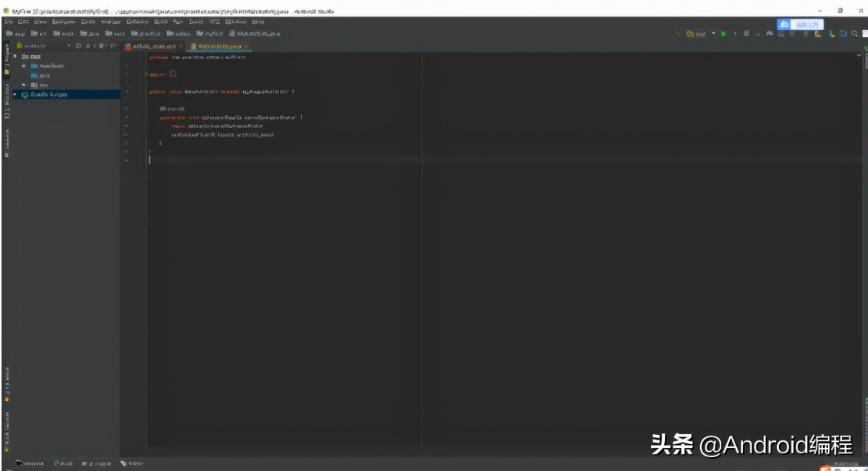Open the Build menu
Image resolution: width=868 pixels, height=471 pixels.
click(x=160, y=21)
